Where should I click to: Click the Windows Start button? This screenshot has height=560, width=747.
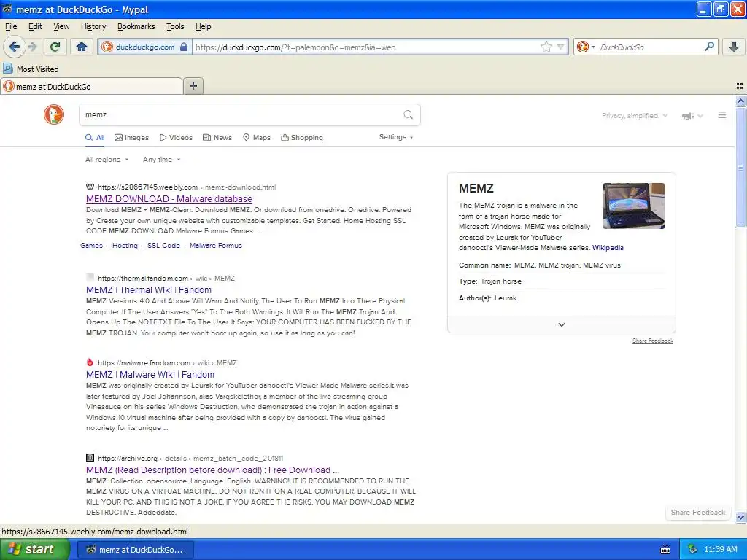35,550
